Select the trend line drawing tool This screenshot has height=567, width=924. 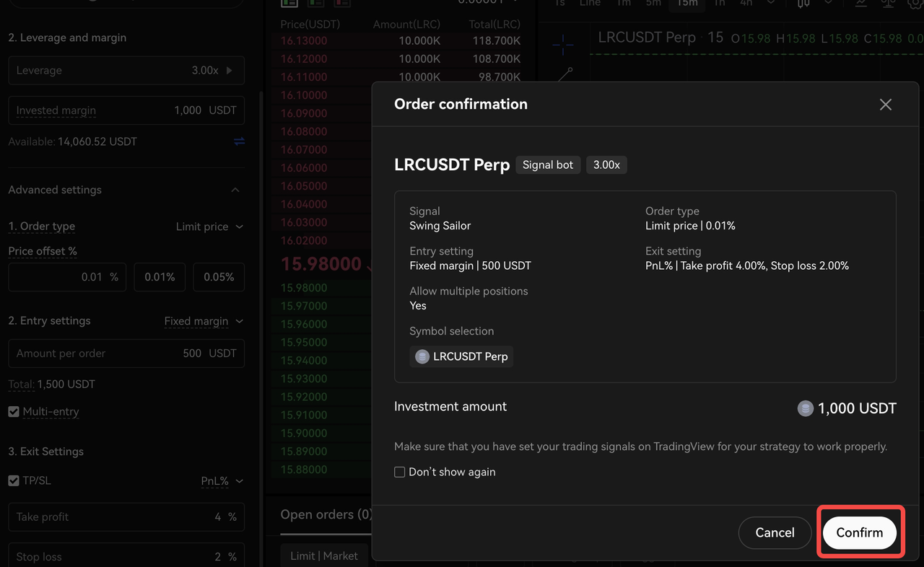565,73
